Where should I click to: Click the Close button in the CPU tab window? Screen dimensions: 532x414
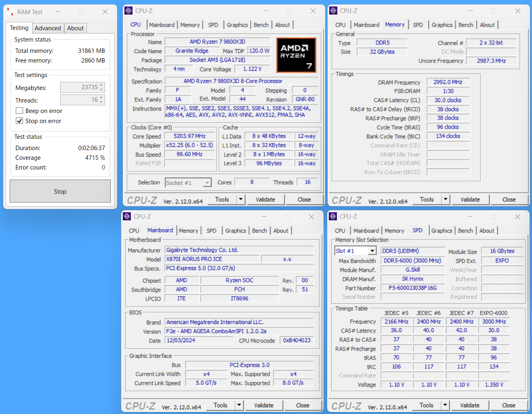tap(304, 199)
